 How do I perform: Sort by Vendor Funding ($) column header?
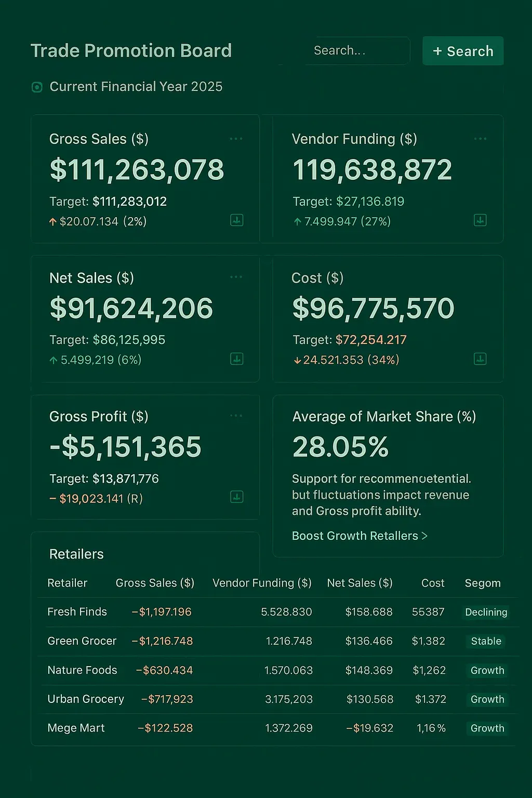[x=262, y=583]
